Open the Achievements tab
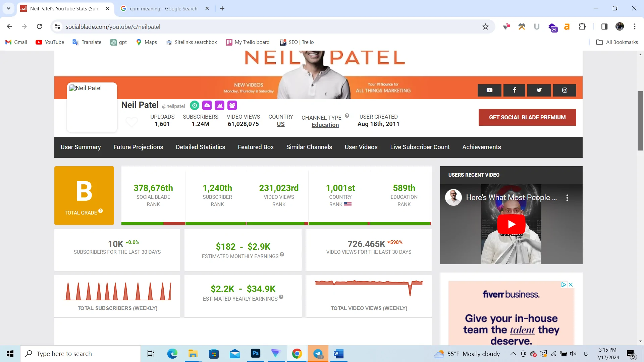The image size is (644, 362). click(481, 147)
